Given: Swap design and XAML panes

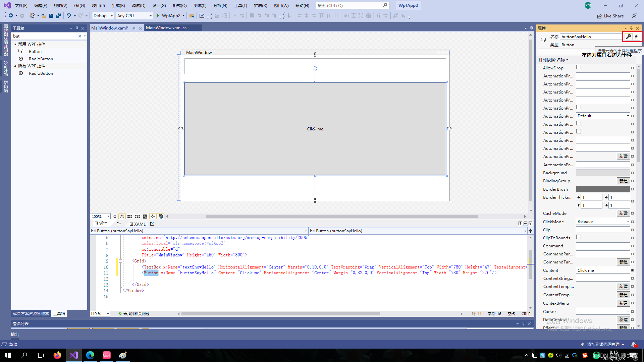Looking at the screenshot, I should coord(119,223).
